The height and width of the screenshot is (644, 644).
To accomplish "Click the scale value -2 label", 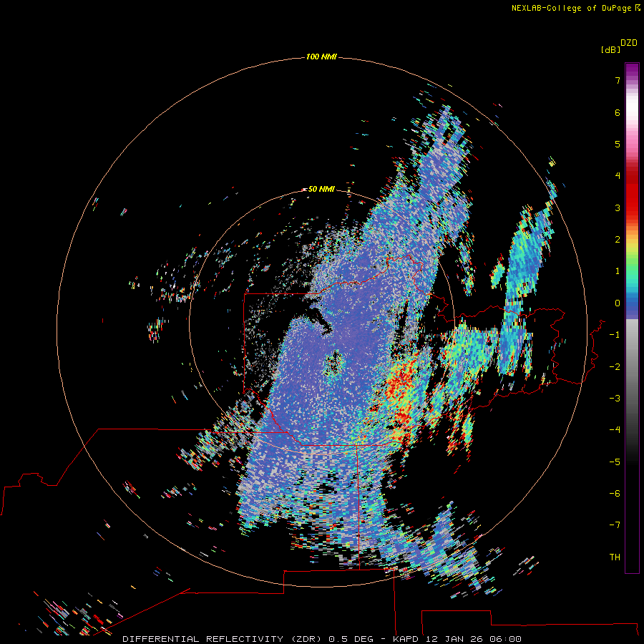I will point(615,366).
